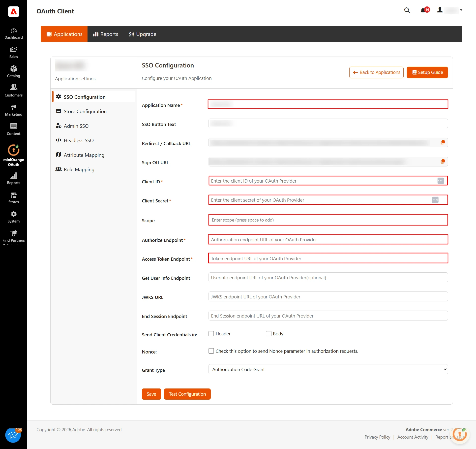Open the Setup Guide
The width and height of the screenshot is (476, 449).
(x=427, y=72)
